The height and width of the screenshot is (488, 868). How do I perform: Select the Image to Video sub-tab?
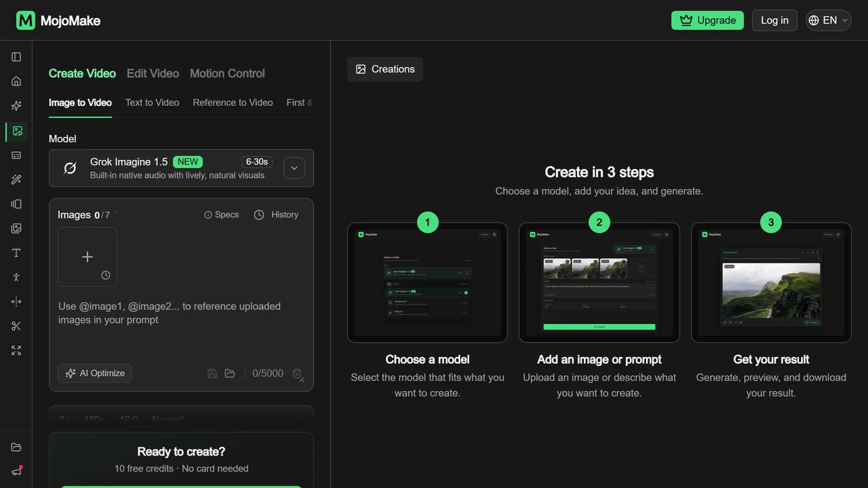80,102
